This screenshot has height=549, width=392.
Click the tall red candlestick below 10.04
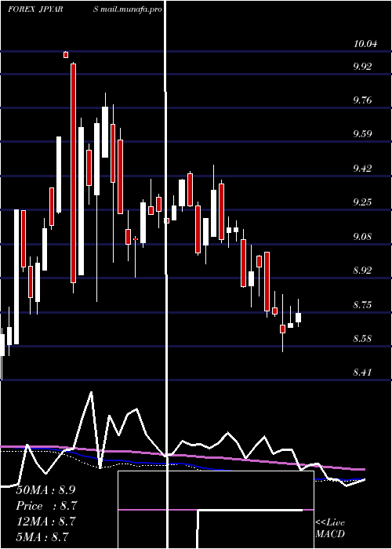click(x=73, y=173)
